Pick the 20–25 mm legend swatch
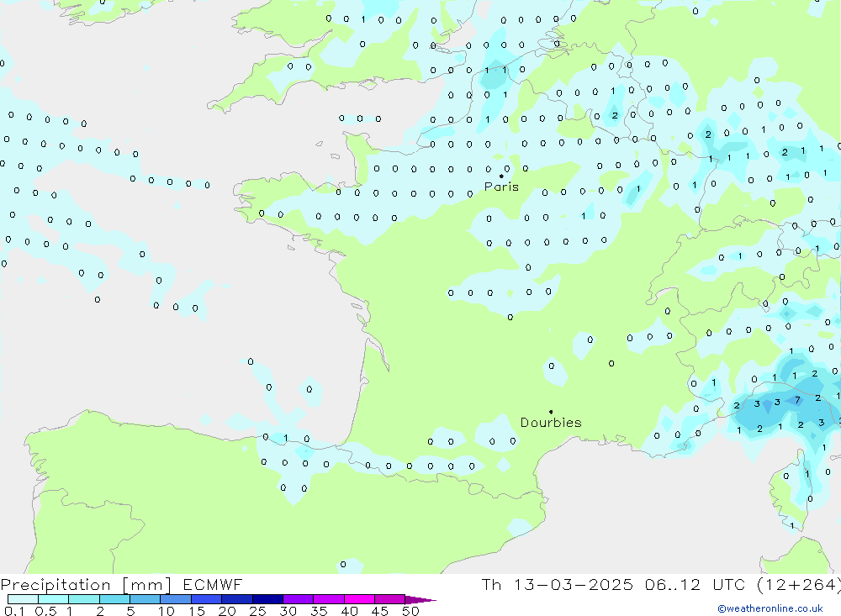Screen dimensions: 841x616 point(237,599)
